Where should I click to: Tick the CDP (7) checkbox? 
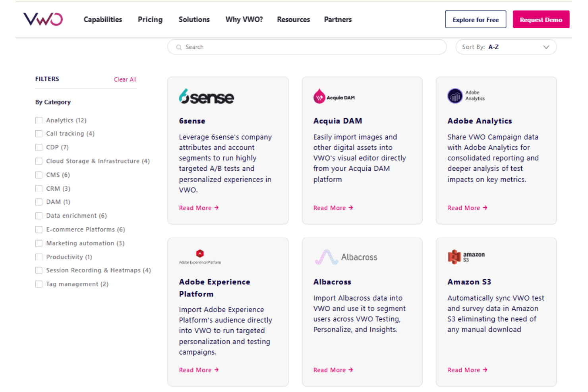click(x=39, y=147)
